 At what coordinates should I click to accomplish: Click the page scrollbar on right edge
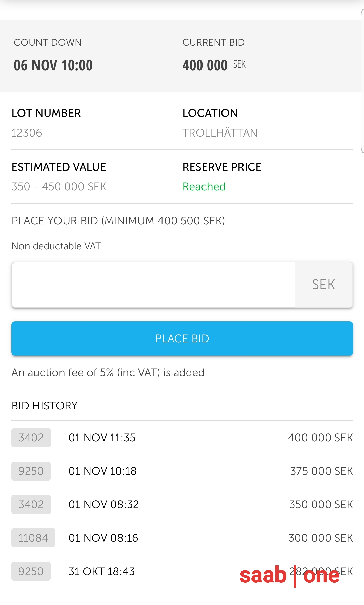point(362,81)
